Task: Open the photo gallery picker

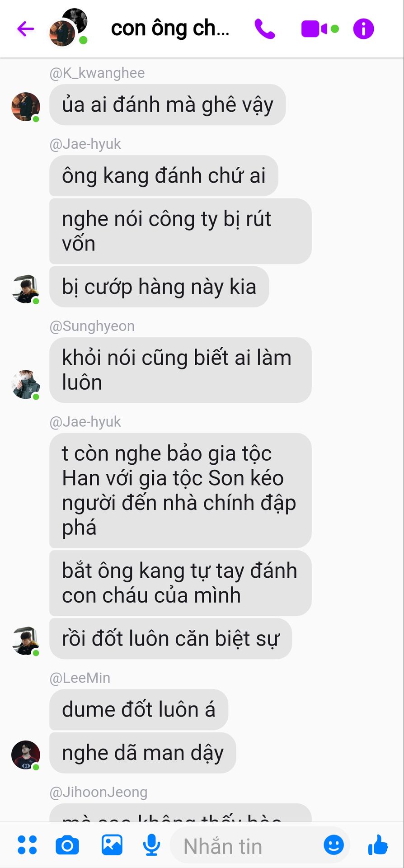Action: (112, 844)
